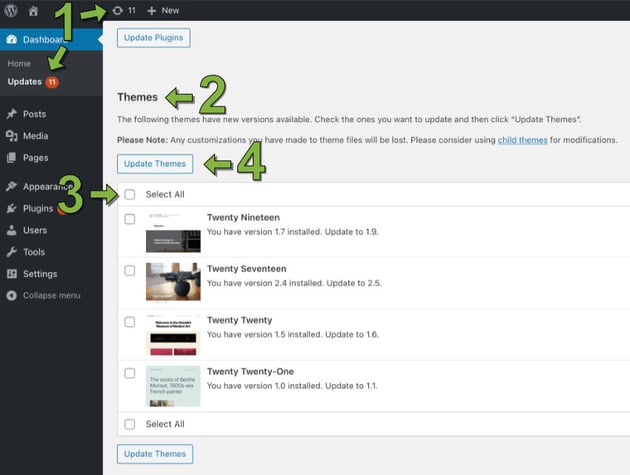Image resolution: width=630 pixels, height=475 pixels.
Task: Click the Twenty Nineteen theme thumbnail
Action: click(173, 233)
